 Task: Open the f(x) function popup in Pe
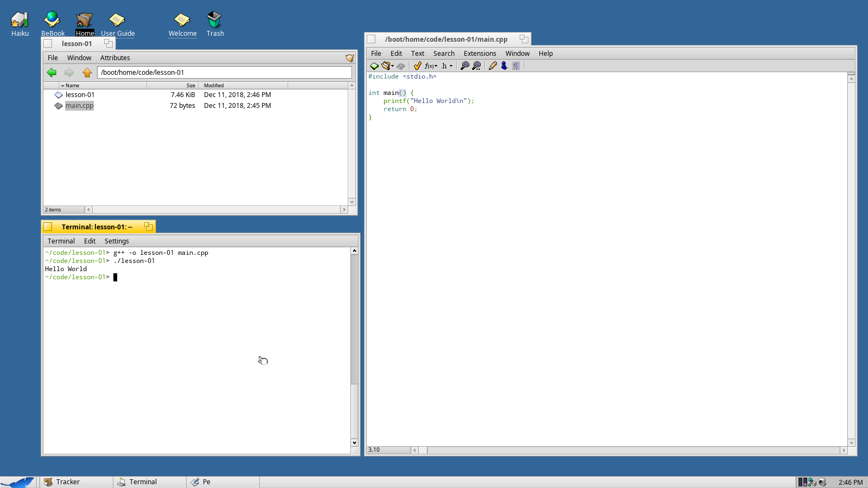[431, 66]
